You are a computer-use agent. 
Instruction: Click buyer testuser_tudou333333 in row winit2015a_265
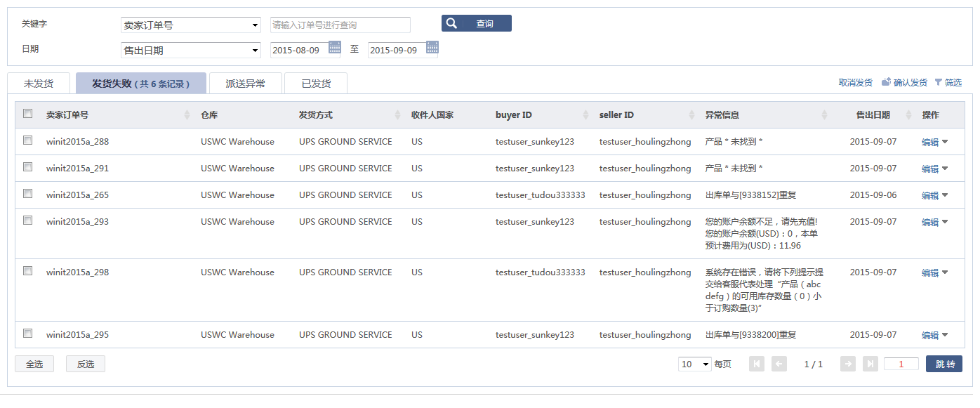(x=541, y=195)
